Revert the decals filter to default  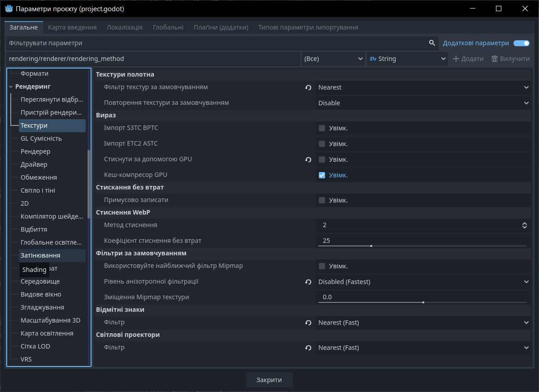(x=308, y=323)
